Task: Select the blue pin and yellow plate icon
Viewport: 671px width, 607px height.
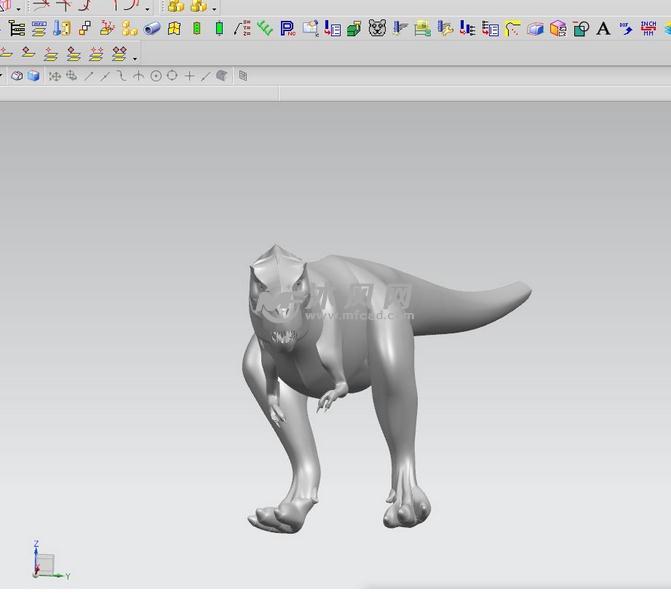Action: (62, 29)
